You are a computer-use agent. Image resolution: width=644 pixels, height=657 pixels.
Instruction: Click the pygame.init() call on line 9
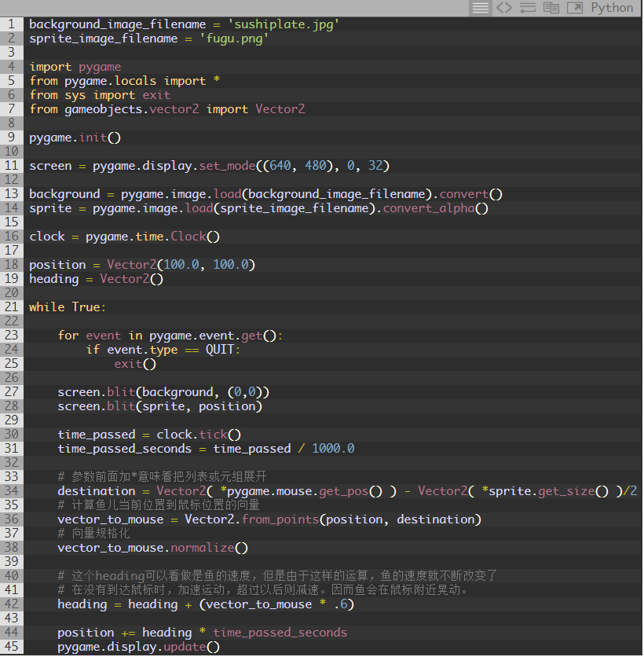click(75, 137)
